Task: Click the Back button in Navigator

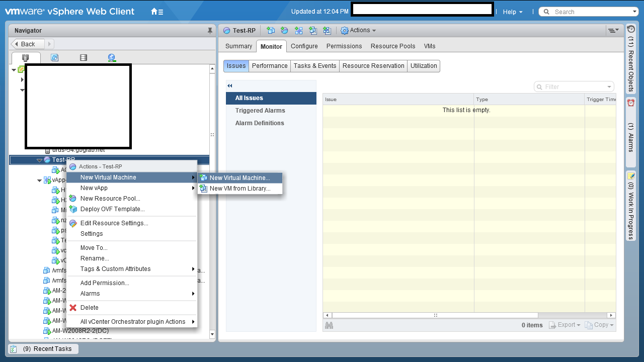Action: point(28,44)
